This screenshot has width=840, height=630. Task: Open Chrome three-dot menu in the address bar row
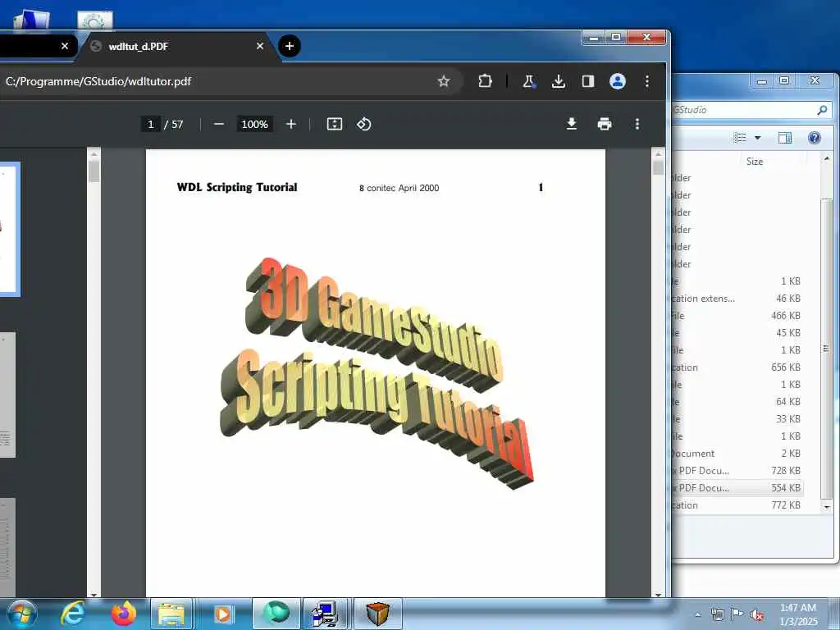[647, 81]
